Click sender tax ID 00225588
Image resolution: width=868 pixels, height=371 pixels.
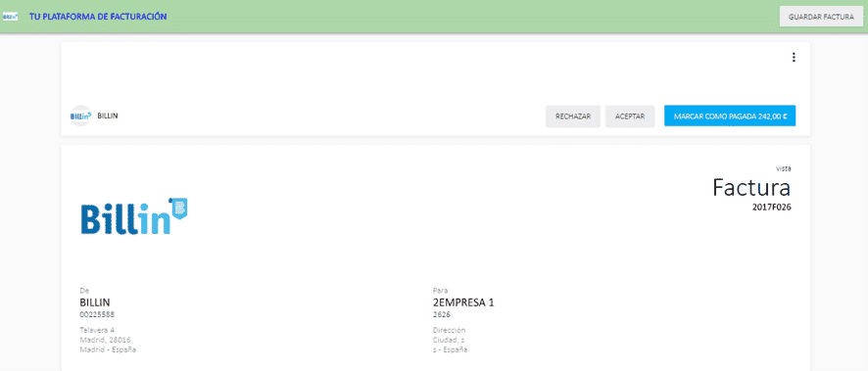pos(97,314)
